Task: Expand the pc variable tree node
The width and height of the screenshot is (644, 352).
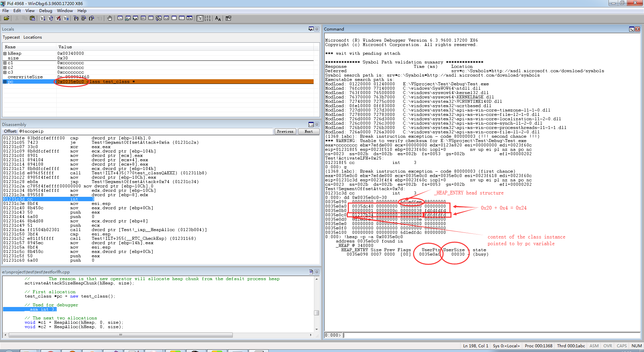Action: tap(5, 82)
